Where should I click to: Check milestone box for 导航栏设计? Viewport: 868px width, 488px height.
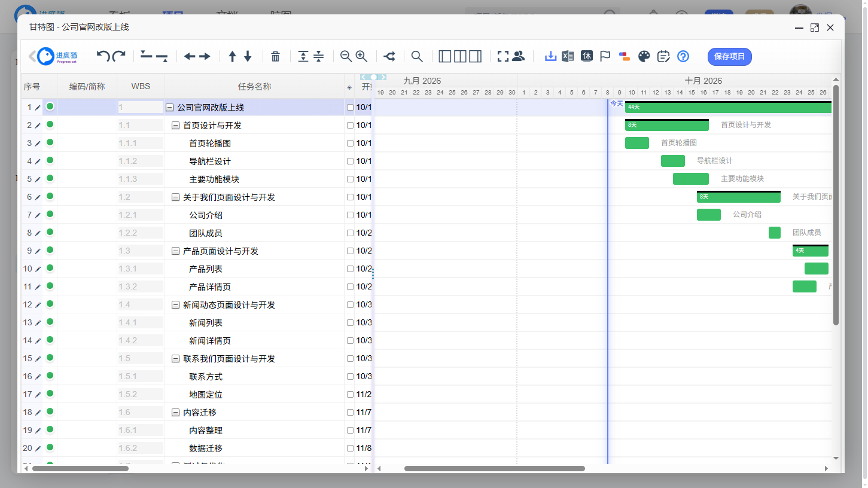[350, 161]
